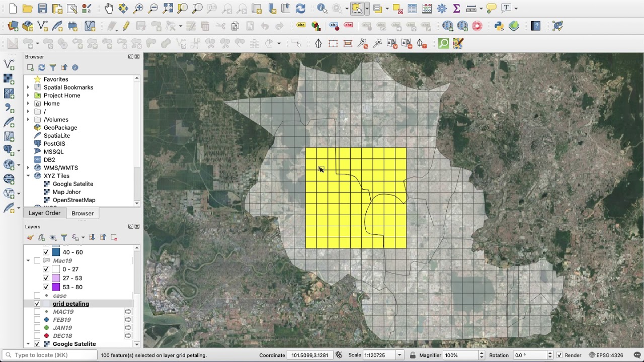Click the Type to locate search field
This screenshot has height=362, width=644.
(49, 355)
